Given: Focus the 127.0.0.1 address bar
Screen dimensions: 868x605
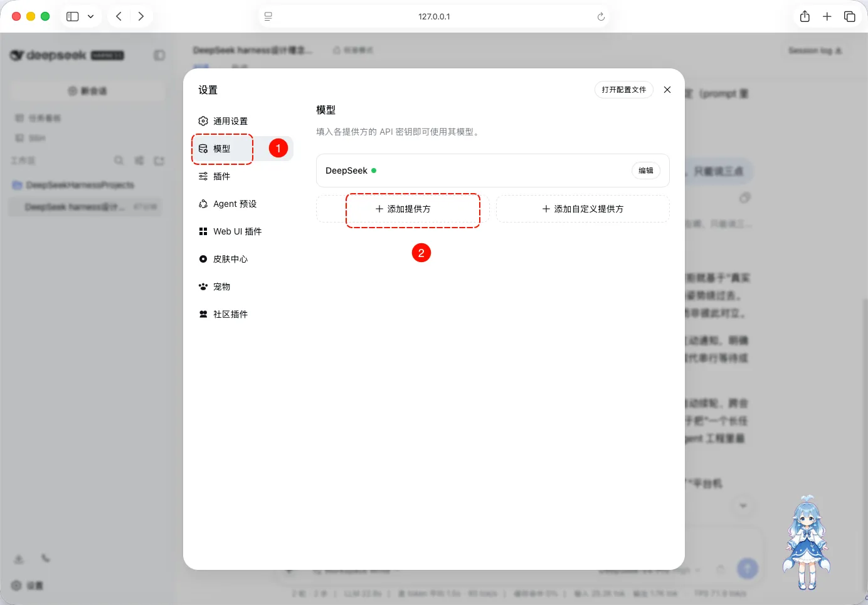Looking at the screenshot, I should click(x=434, y=16).
